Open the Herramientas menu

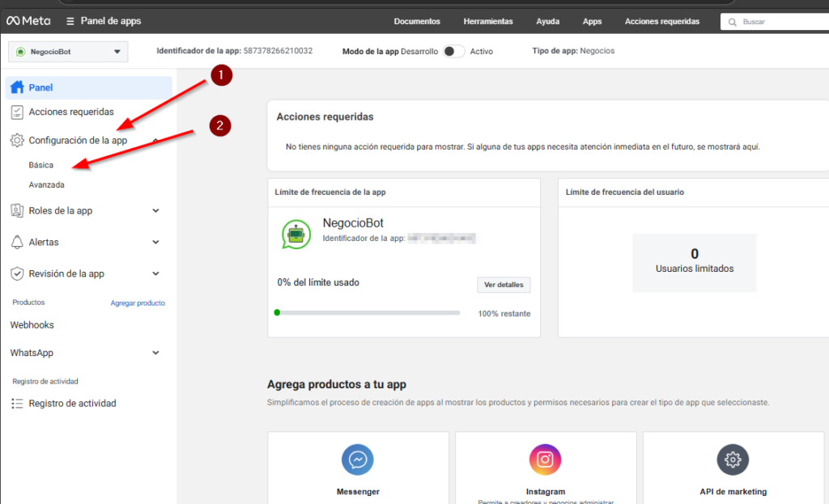pos(488,22)
